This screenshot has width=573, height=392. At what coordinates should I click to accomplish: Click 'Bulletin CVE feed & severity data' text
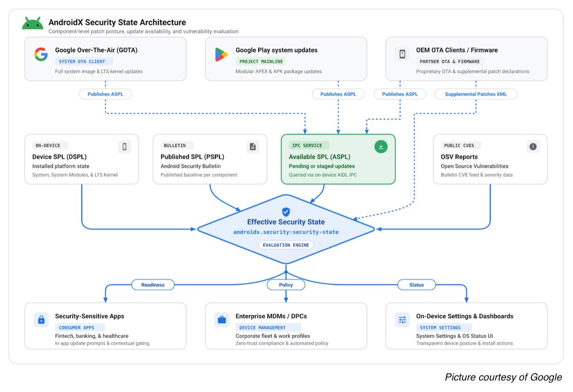coord(477,175)
